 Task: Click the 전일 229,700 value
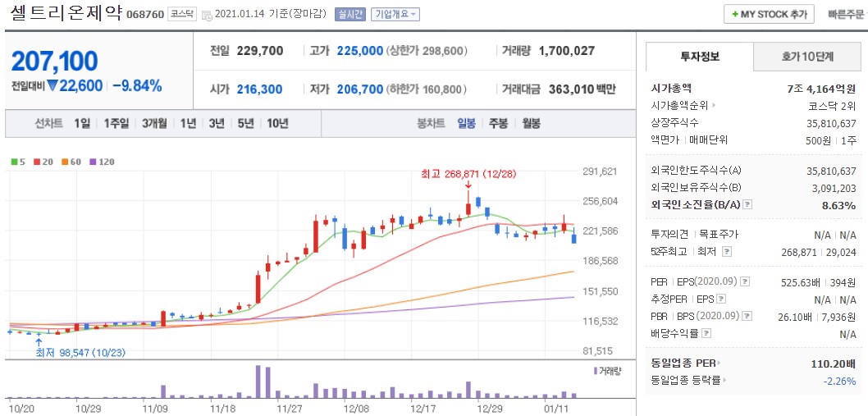coord(259,51)
